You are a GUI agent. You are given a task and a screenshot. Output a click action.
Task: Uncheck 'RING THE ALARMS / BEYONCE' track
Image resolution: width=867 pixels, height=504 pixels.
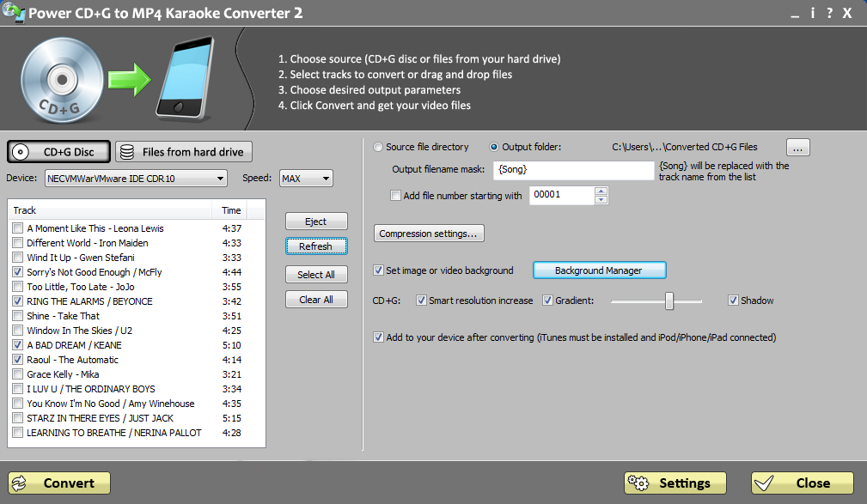[18, 301]
